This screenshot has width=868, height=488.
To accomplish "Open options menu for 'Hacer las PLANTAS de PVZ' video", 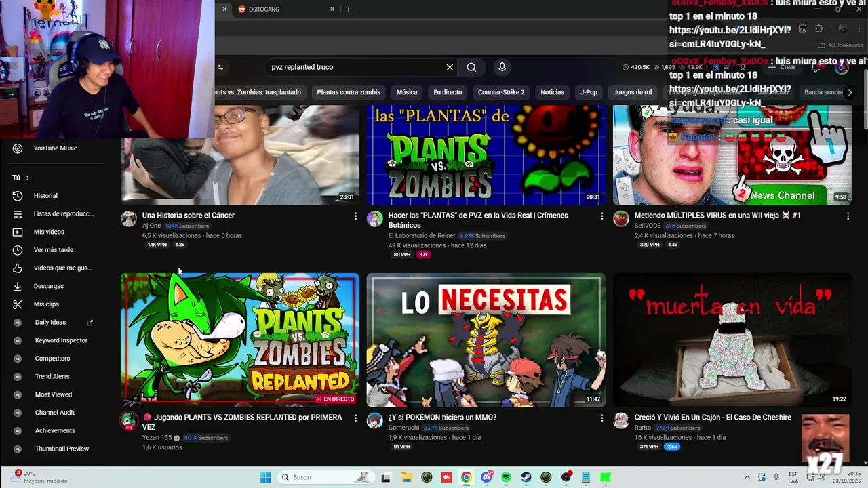I will click(601, 216).
